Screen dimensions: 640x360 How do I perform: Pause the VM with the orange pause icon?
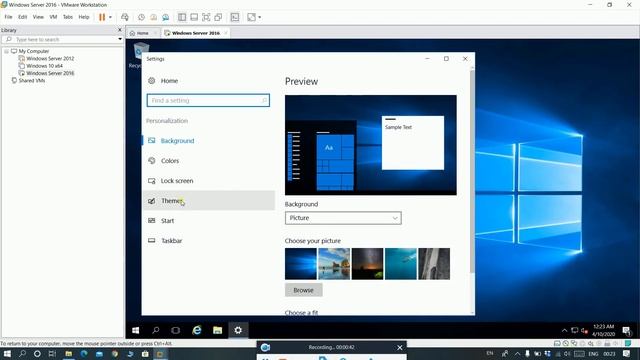[102, 17]
